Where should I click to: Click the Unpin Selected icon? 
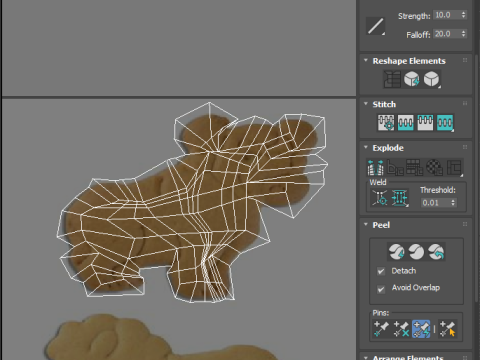click(401, 329)
